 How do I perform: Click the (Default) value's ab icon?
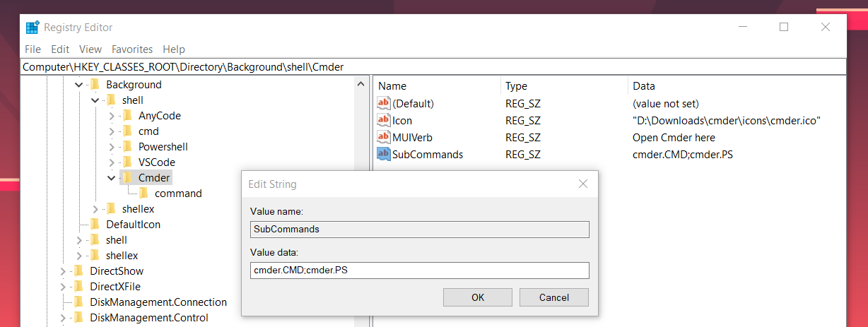coord(384,103)
